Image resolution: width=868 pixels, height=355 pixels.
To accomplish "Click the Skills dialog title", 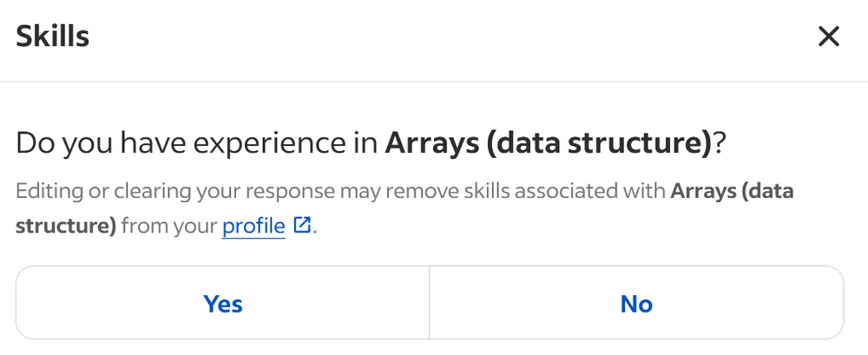I will [53, 36].
